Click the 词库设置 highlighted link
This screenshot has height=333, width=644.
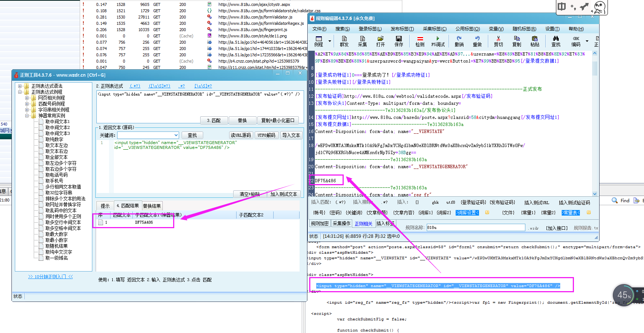(x=467, y=213)
